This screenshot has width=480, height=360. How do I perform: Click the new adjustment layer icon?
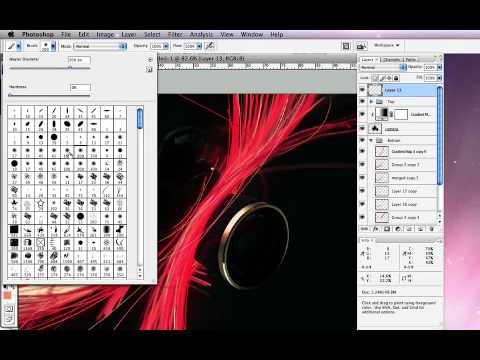[x=398, y=229]
